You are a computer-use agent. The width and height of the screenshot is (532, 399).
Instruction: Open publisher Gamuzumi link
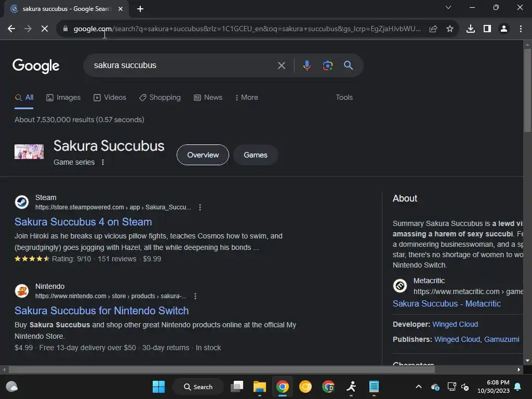pyautogui.click(x=501, y=339)
